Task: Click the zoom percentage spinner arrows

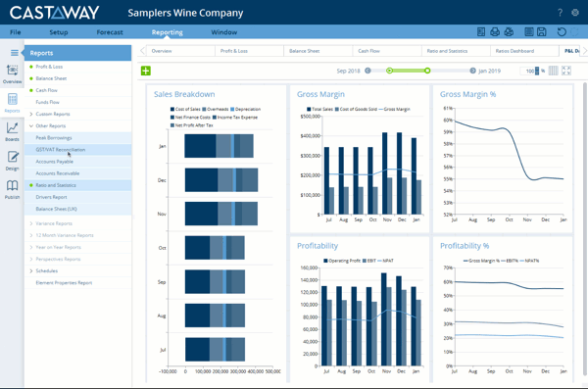Action: click(x=537, y=71)
